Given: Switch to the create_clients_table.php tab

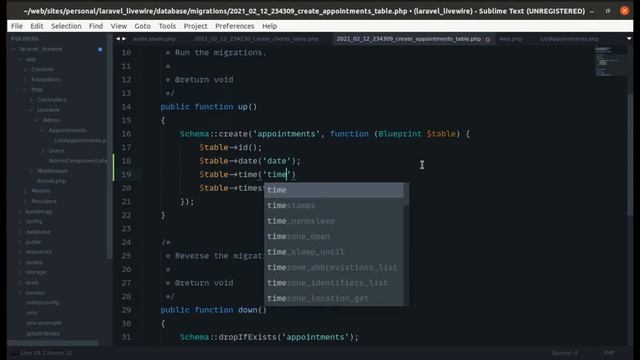Looking at the screenshot, I should (x=256, y=39).
